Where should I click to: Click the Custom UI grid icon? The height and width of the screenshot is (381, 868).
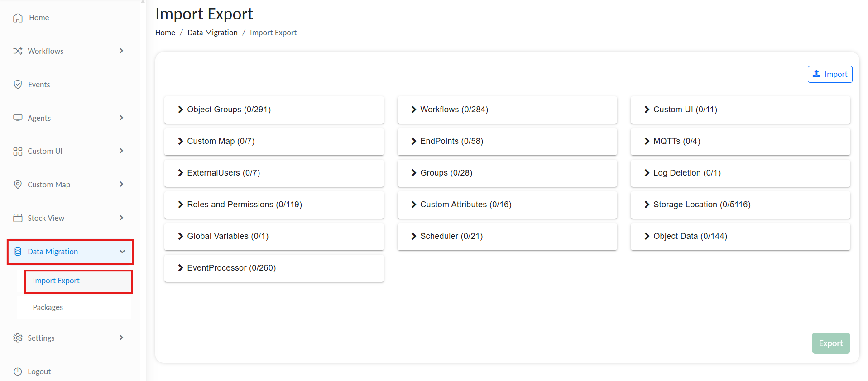click(x=18, y=151)
